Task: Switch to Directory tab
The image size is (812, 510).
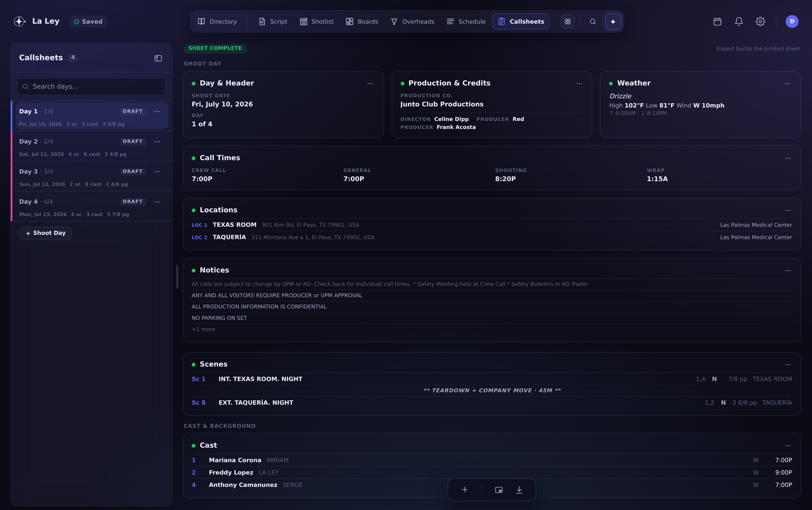Action: coord(218,21)
